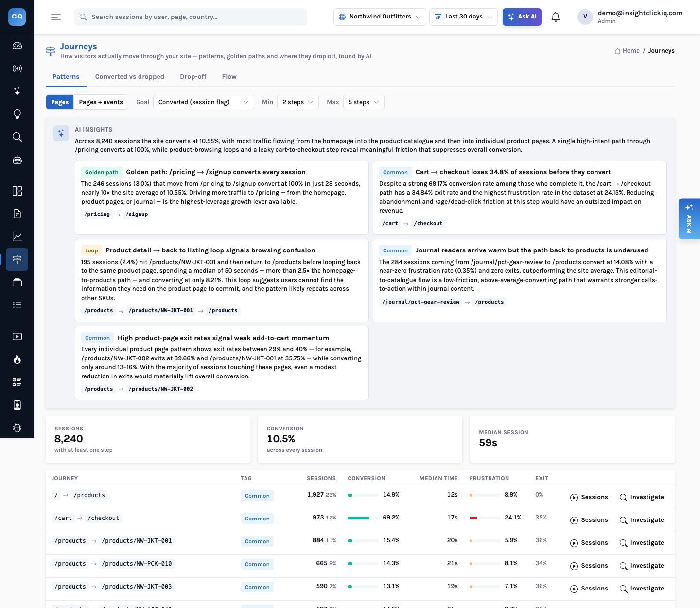
Task: Open the contact badge icon in sidebar
Action: point(17,405)
